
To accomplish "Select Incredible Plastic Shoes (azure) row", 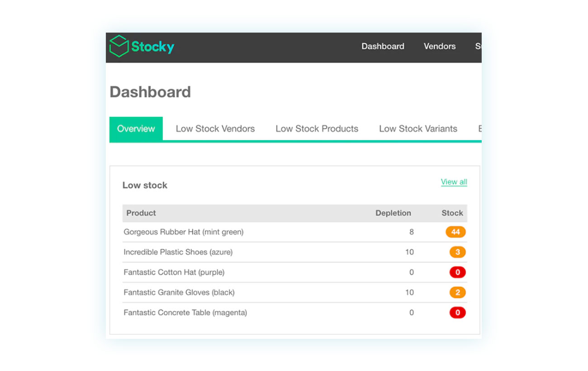I will [295, 252].
